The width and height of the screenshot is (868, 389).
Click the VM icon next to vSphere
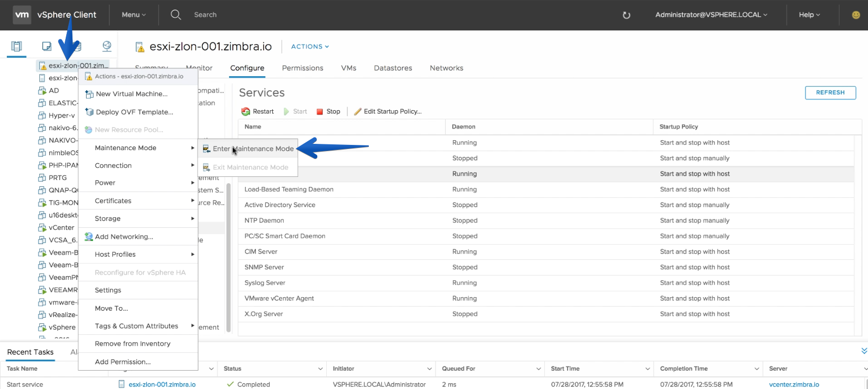point(43,328)
